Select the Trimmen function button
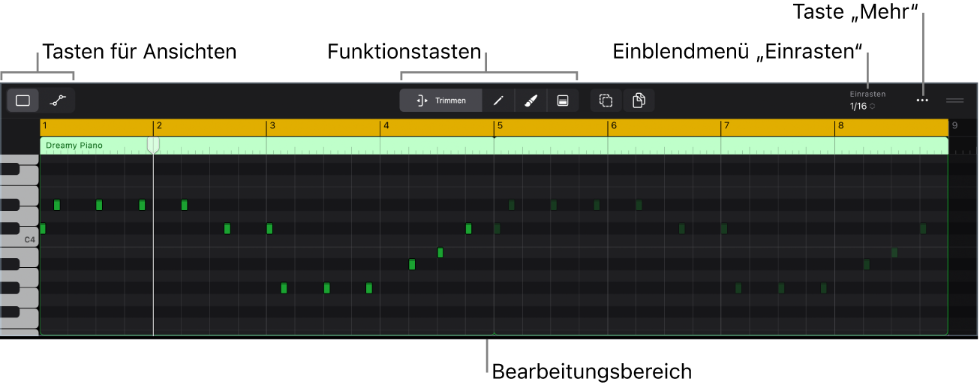 [441, 101]
